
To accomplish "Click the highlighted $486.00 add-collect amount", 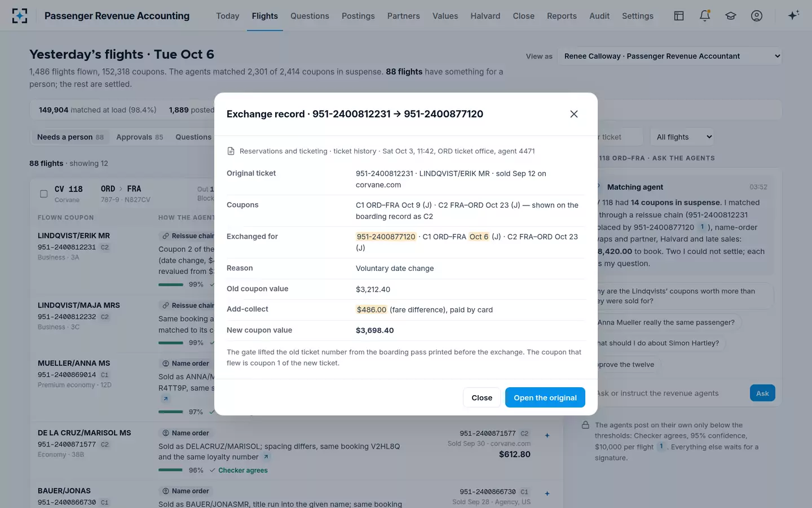I will (372, 309).
